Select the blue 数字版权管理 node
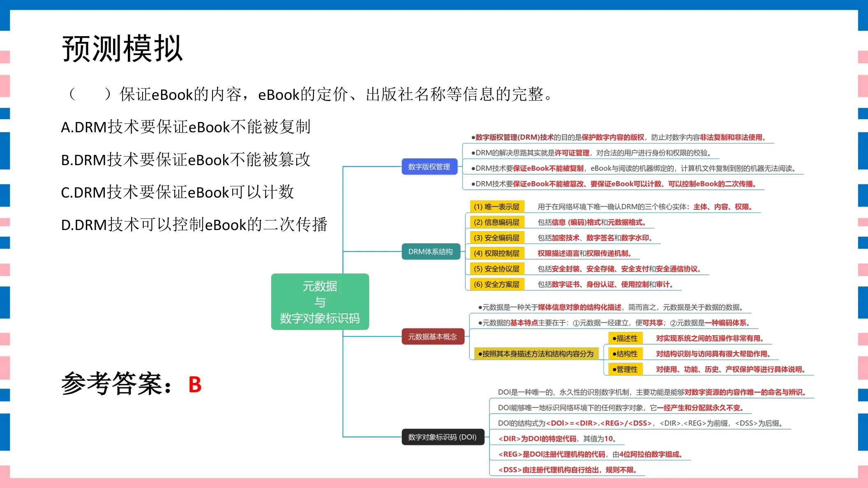 click(429, 167)
